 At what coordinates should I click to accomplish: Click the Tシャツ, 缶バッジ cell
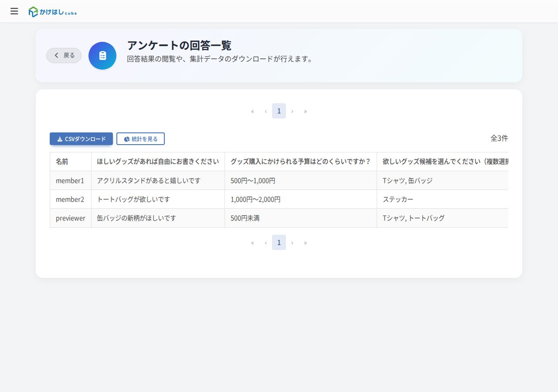coord(443,180)
